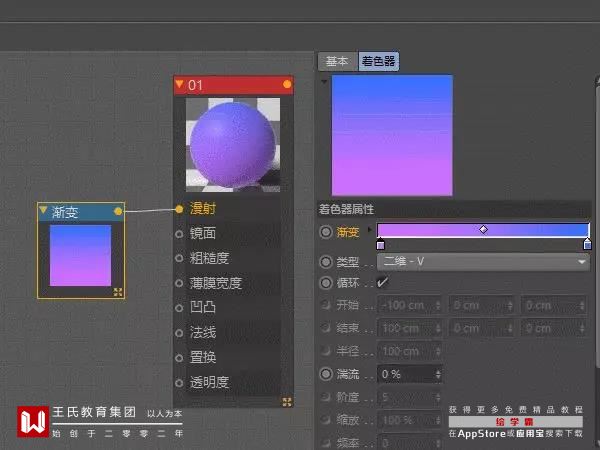This screenshot has width=600, height=450.
Task: Collapse the 渐变 node triangle
Action: [x=43, y=210]
